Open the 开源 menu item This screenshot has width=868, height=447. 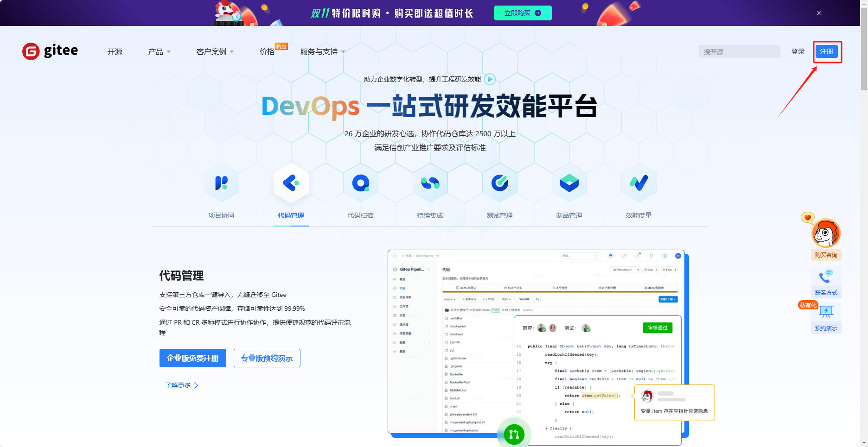click(x=115, y=52)
